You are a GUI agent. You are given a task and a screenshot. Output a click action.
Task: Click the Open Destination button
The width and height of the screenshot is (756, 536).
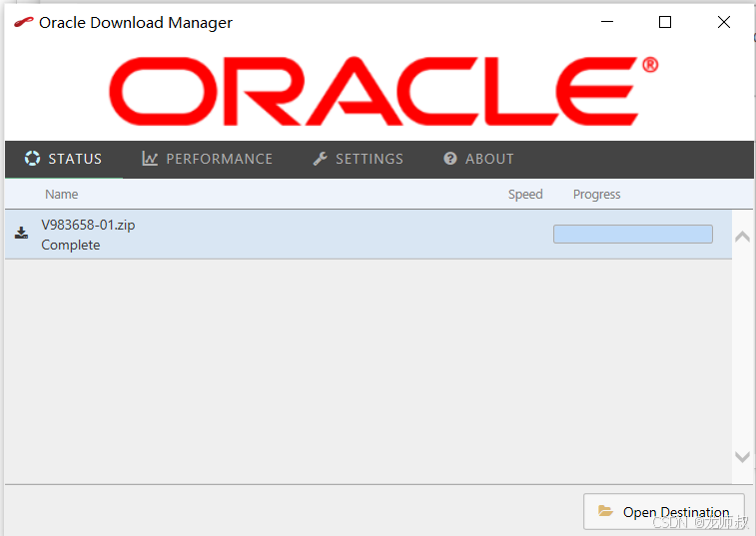[664, 511]
